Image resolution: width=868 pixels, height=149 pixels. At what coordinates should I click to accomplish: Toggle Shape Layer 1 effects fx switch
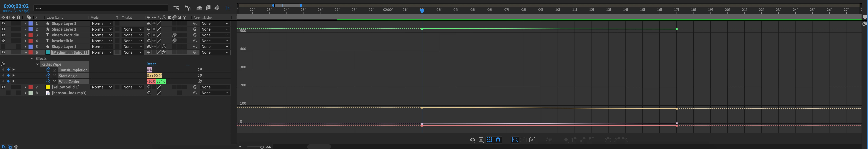click(164, 47)
